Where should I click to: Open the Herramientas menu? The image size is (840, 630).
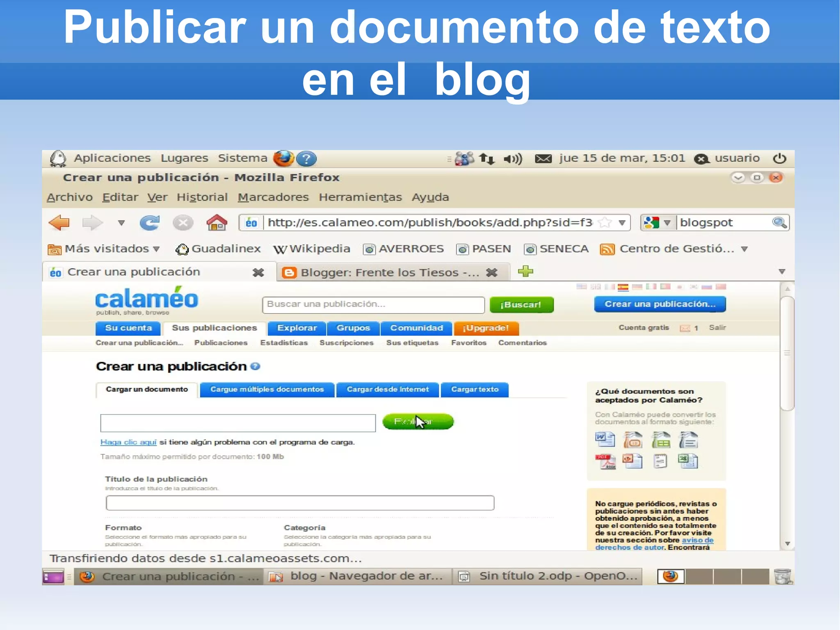click(360, 197)
